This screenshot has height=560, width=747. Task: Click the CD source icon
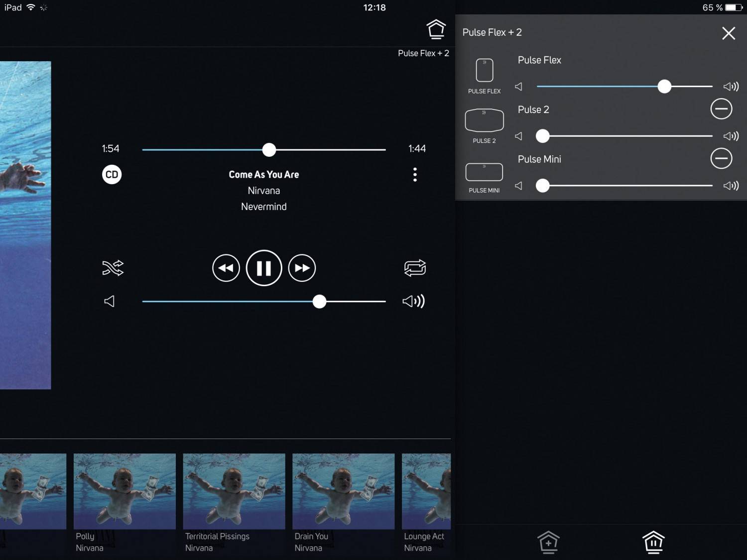coord(112,174)
